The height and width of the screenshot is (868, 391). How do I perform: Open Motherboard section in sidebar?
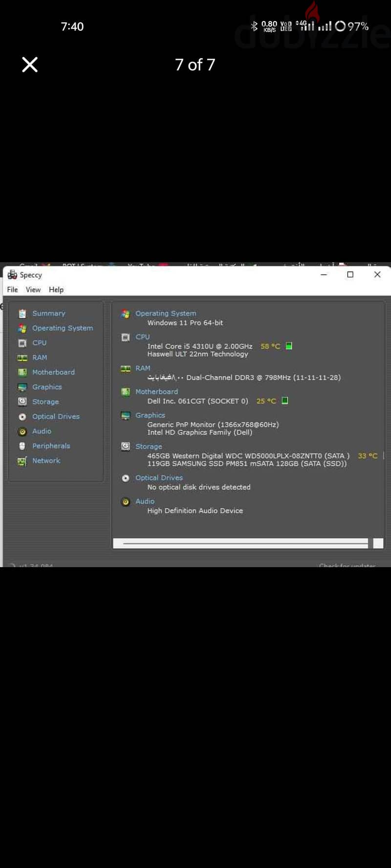pos(54,372)
